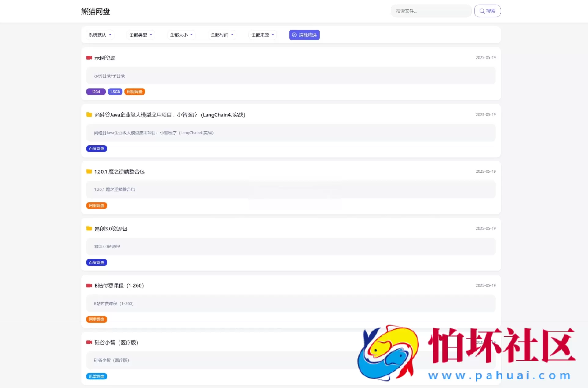Click inside the 搜索文件 search input
588x388 pixels.
431,11
